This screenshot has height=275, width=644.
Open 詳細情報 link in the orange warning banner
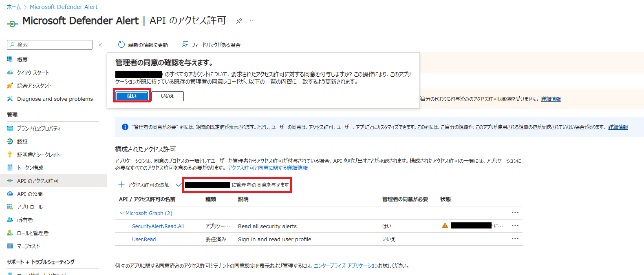click(x=551, y=99)
